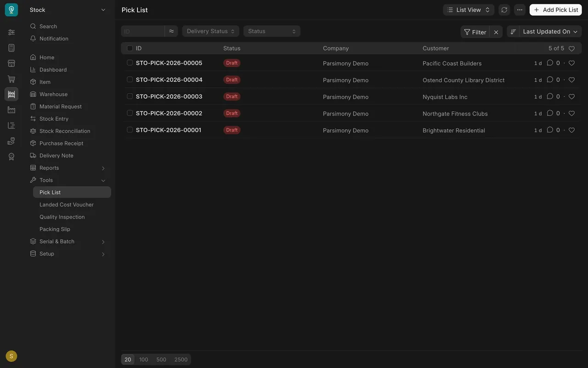Click the lightbulb app logo
Viewport: 588px width, 368px height.
click(11, 10)
